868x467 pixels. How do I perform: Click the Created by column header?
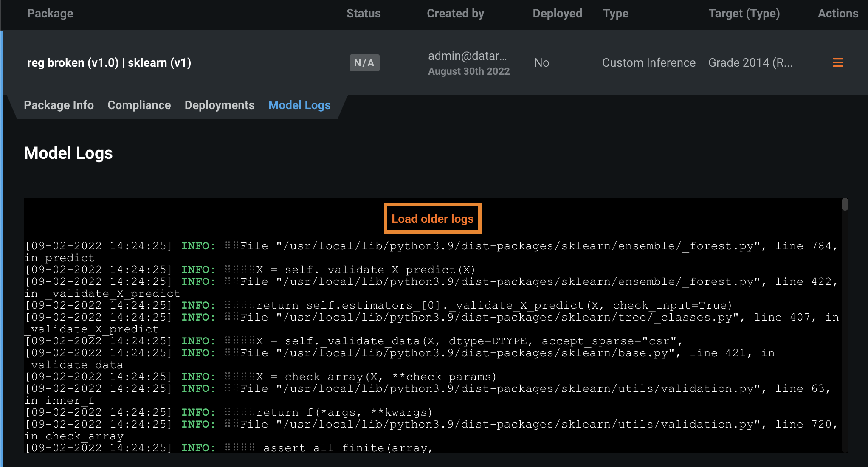455,14
